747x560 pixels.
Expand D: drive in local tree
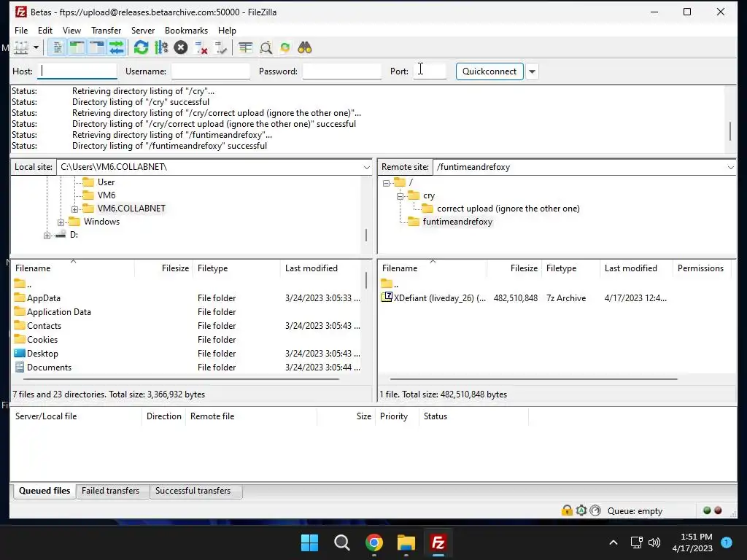47,236
